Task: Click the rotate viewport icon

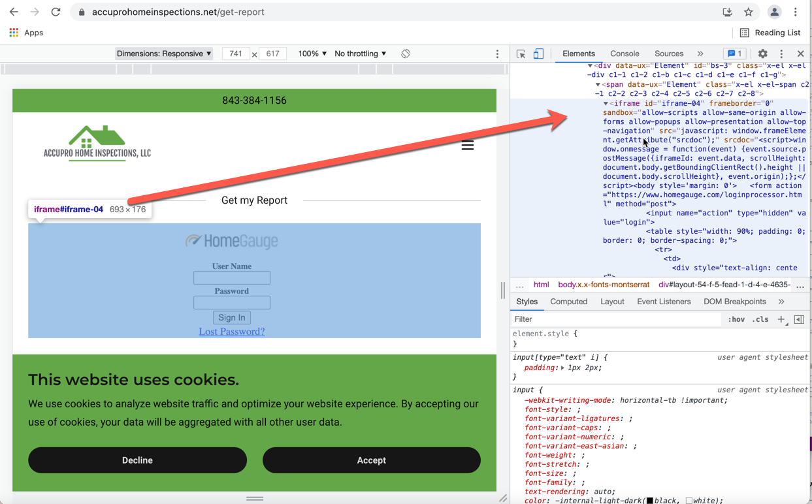Action: click(406, 54)
